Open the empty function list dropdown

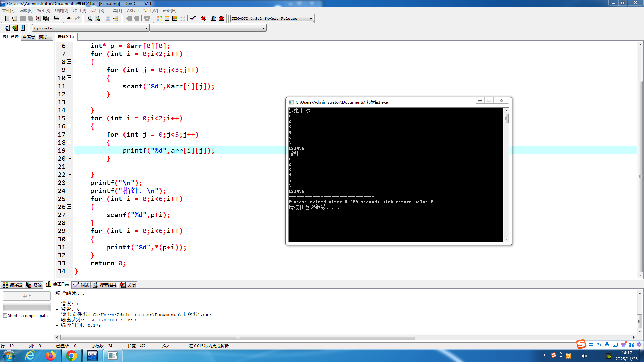click(x=208, y=28)
